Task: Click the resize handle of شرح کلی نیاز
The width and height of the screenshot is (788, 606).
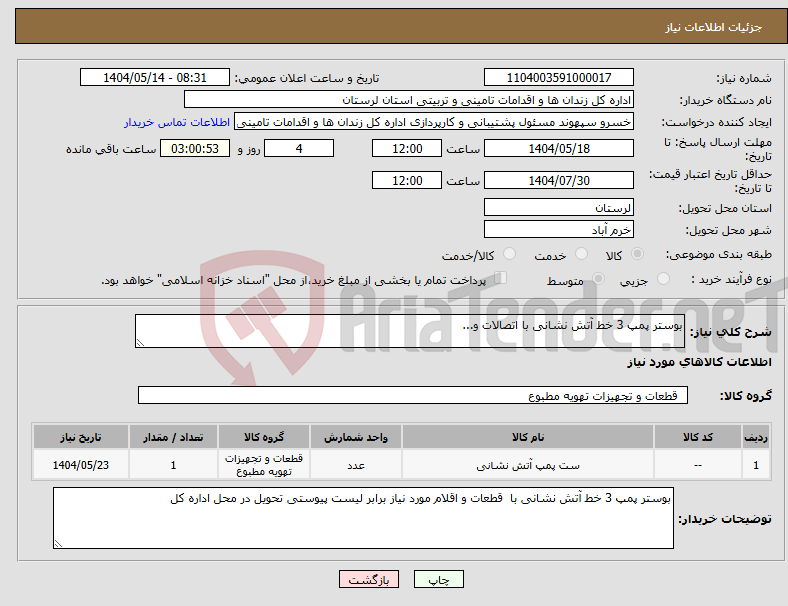Action: 140,343
